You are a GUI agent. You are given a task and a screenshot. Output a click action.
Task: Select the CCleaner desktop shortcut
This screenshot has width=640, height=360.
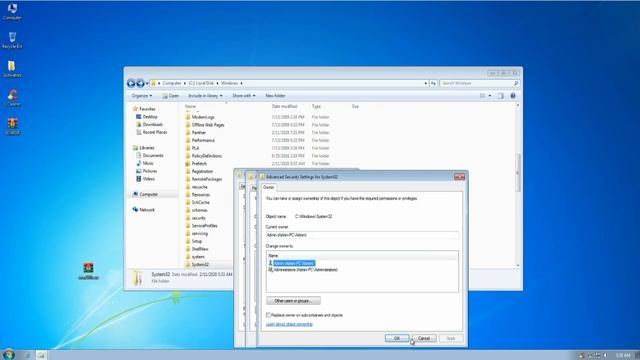tap(12, 98)
